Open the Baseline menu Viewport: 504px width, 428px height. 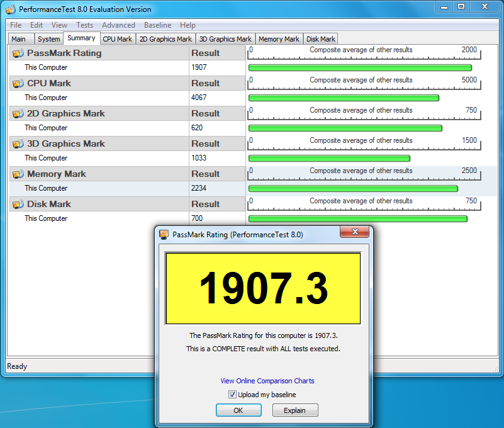(x=157, y=25)
